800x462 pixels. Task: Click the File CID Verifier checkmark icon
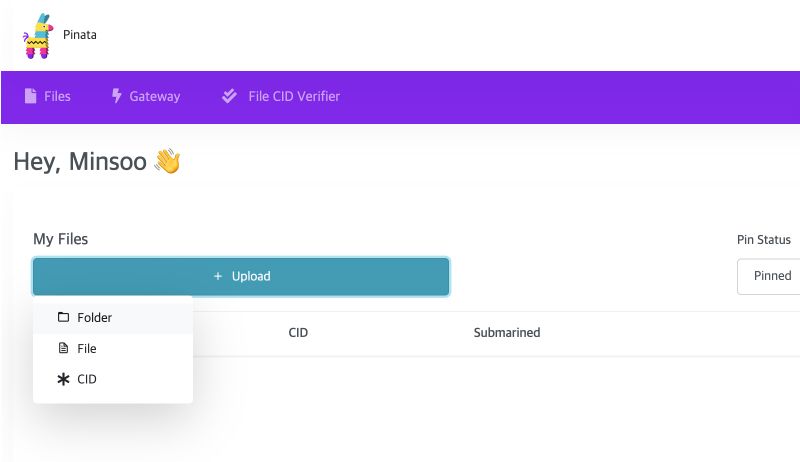click(229, 96)
